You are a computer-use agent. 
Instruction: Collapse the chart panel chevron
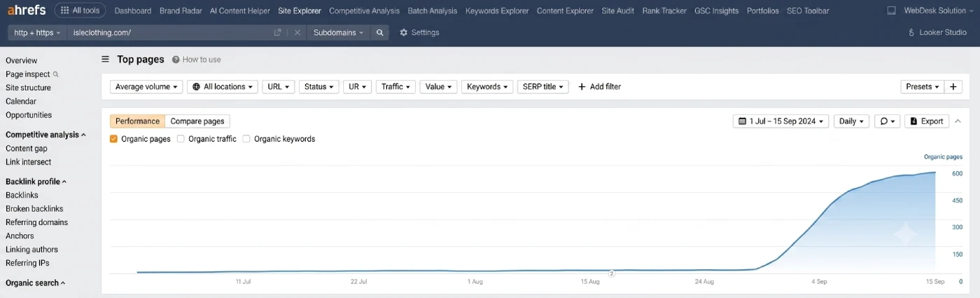pos(958,121)
